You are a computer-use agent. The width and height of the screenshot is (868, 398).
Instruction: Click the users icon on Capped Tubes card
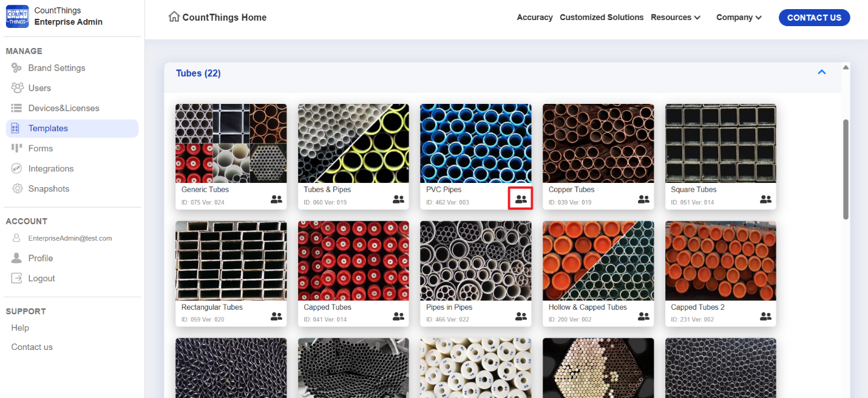pyautogui.click(x=398, y=316)
